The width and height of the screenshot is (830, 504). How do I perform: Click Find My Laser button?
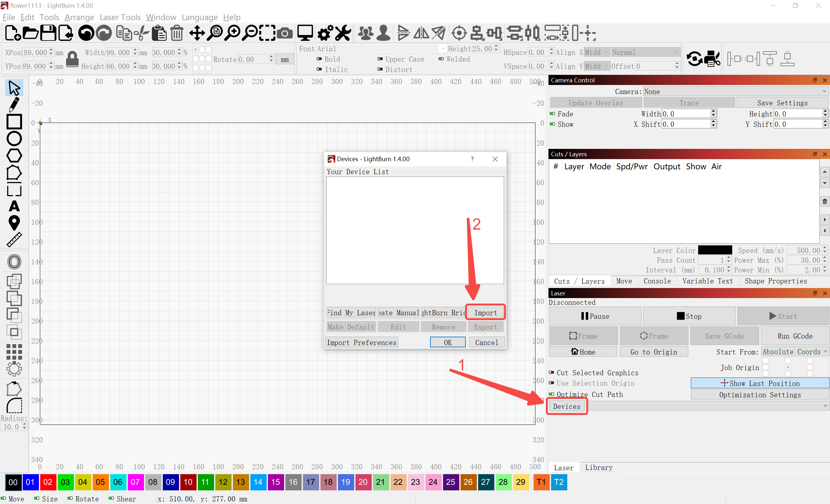point(351,313)
